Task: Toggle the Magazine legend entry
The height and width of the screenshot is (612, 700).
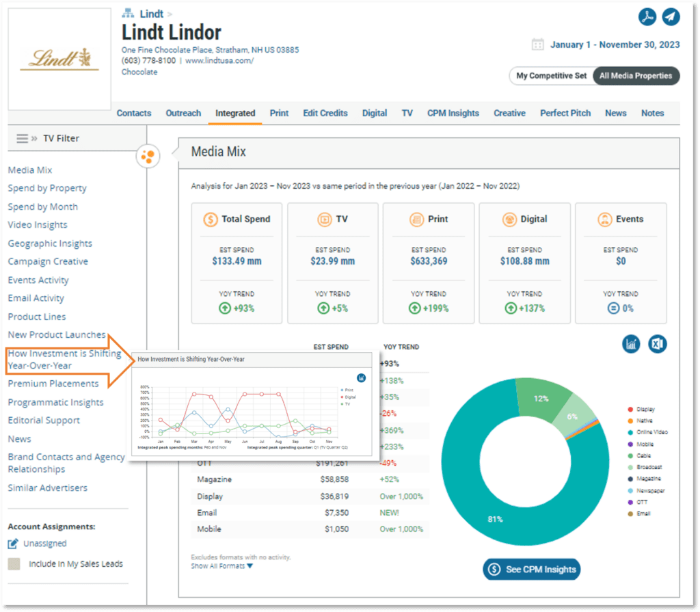Action: [x=644, y=479]
